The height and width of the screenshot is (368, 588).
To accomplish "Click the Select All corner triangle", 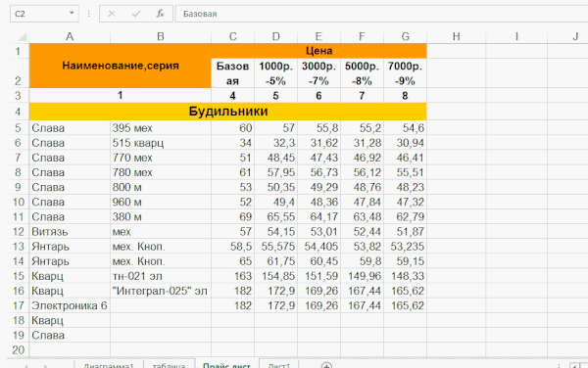I will (x=23, y=36).
